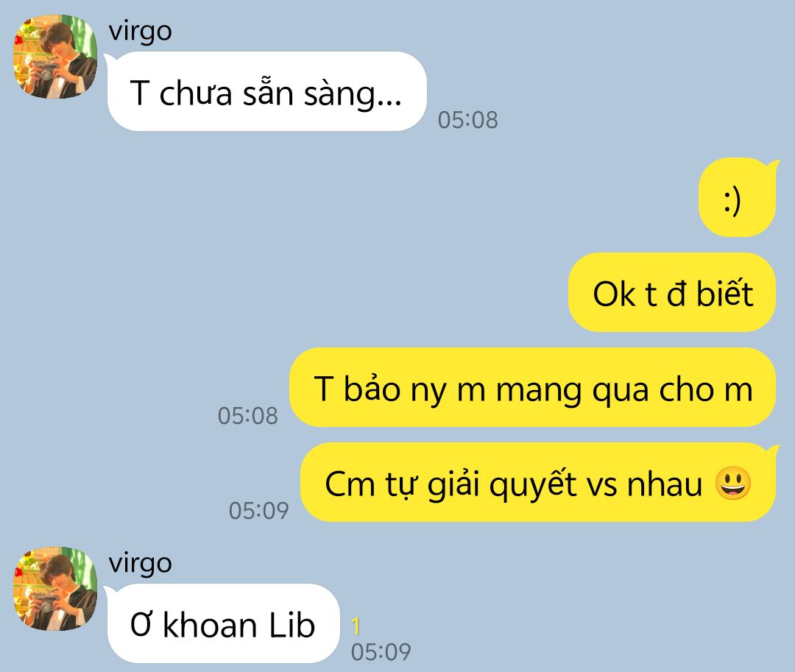This screenshot has height=672, width=795.
Task: Select the ':)' yellow message bubble
Action: click(x=737, y=198)
